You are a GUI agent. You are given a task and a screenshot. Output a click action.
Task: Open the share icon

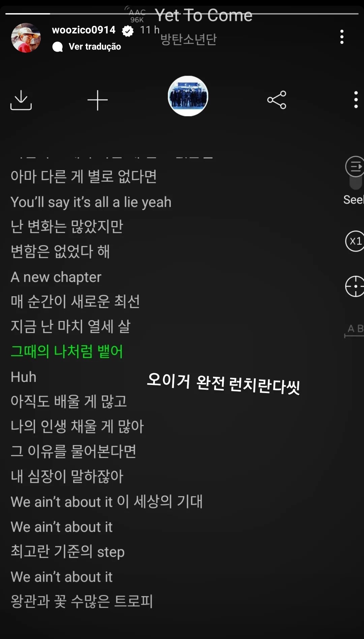coord(277,100)
